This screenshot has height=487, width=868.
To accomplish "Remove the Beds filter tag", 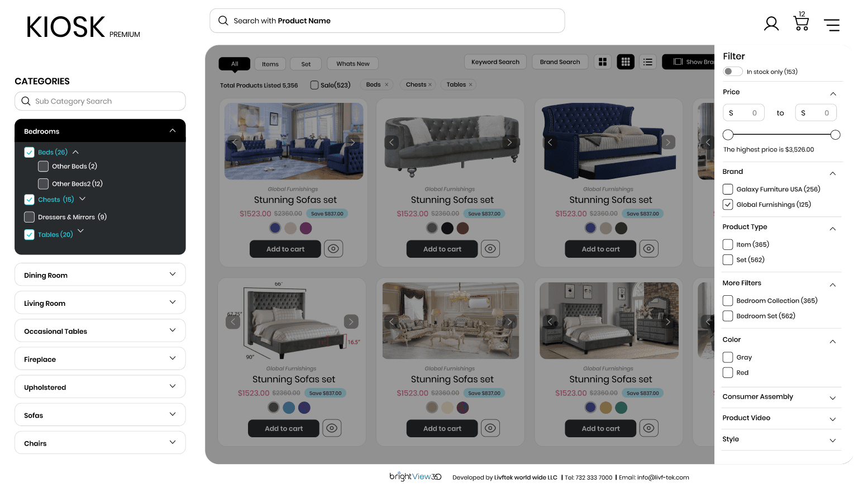I will tap(387, 85).
